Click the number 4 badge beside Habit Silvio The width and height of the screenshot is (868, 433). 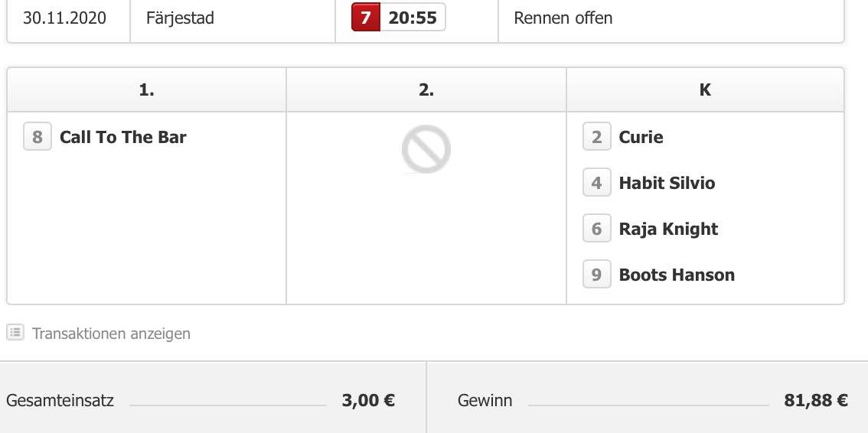pyautogui.click(x=597, y=183)
